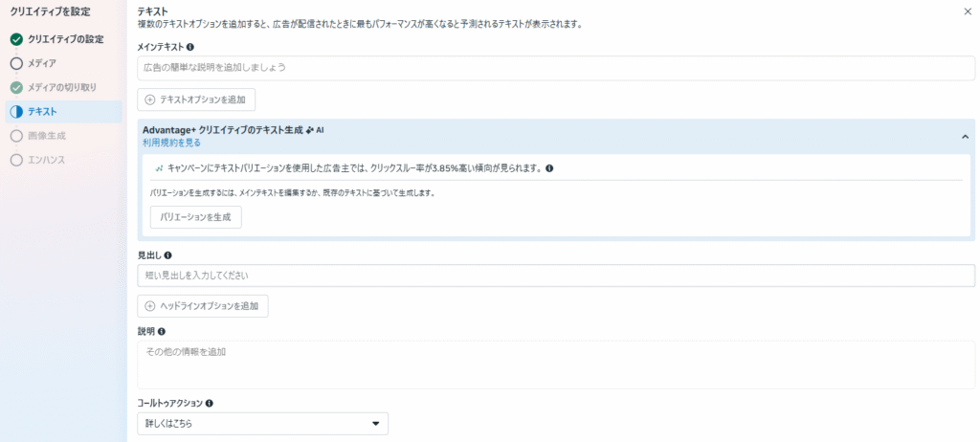Click the ヘッドラインオプションを追加 button
This screenshot has height=442, width=980.
coord(203,306)
